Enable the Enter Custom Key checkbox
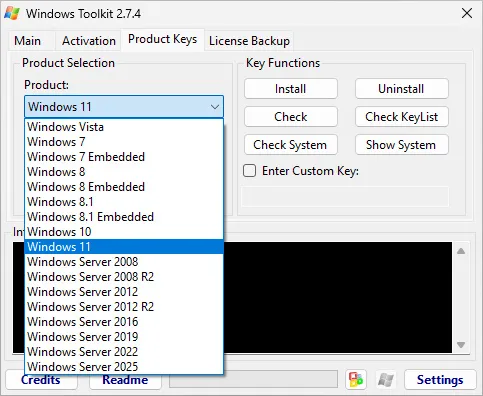 [249, 171]
